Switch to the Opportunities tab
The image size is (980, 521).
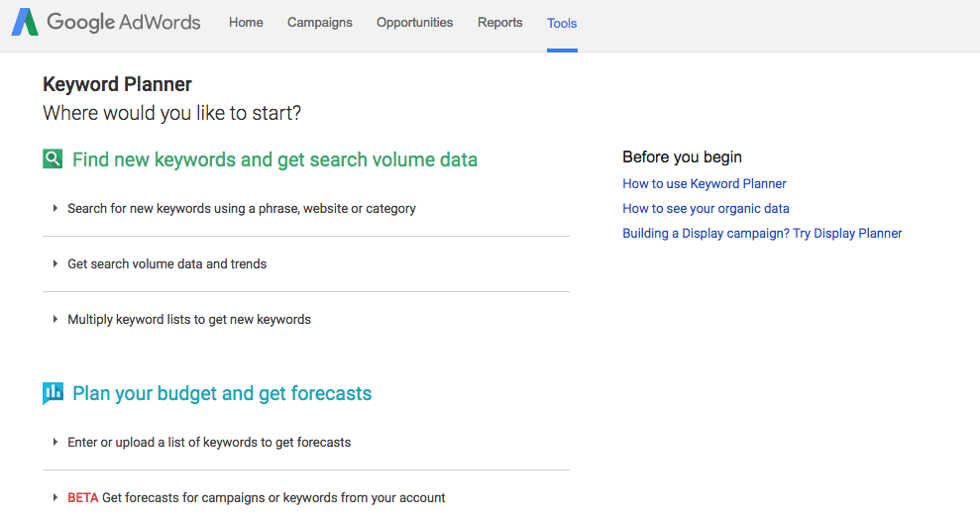[414, 23]
